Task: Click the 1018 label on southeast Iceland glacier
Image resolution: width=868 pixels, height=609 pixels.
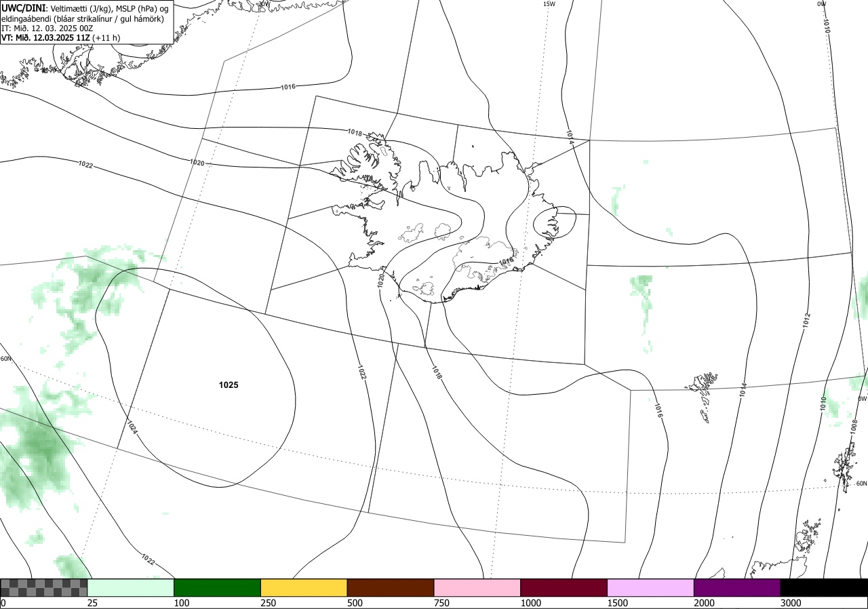Action: point(506,262)
